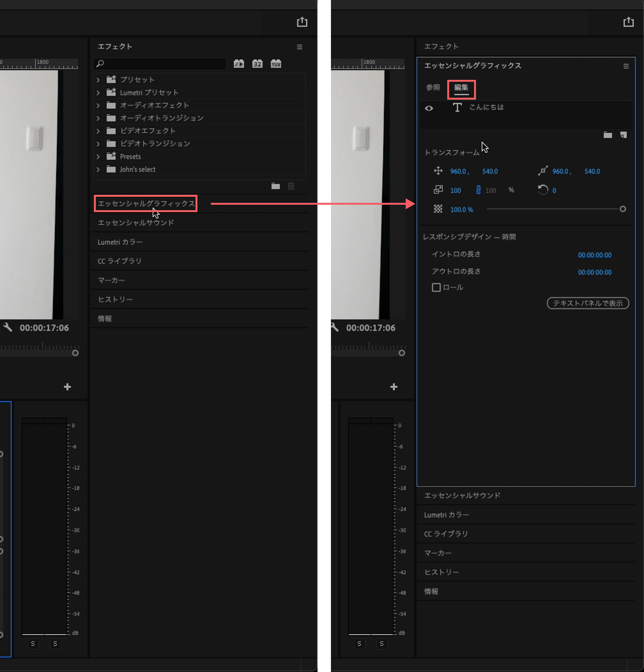Image resolution: width=644 pixels, height=672 pixels.
Task: Expand the John's select folder
Action: coord(98,169)
